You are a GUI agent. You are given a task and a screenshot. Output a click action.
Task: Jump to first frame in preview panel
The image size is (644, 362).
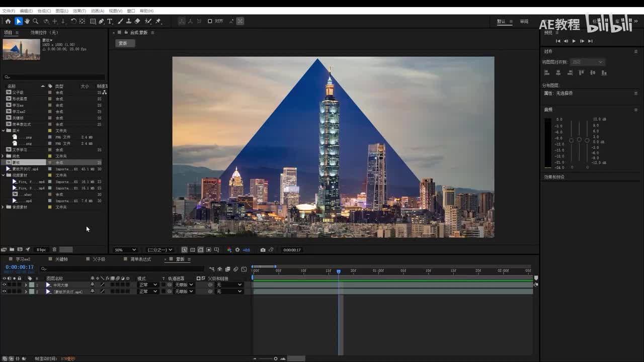[558, 41]
